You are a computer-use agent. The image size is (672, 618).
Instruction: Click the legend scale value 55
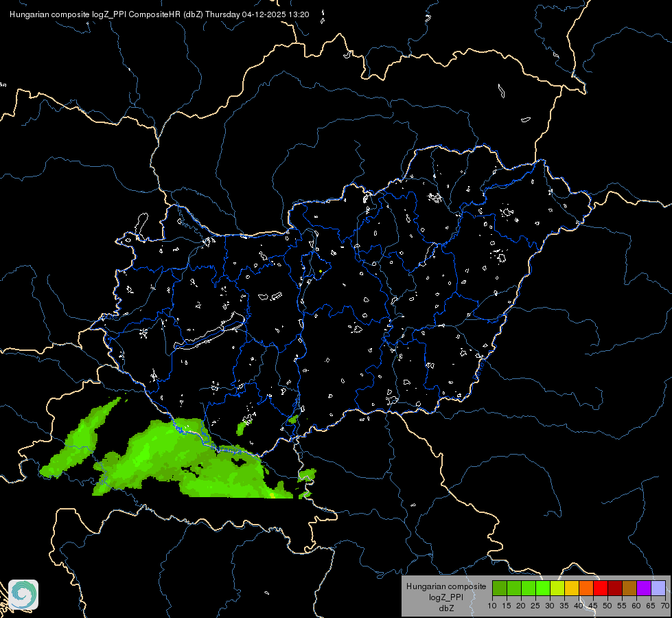[622, 606]
